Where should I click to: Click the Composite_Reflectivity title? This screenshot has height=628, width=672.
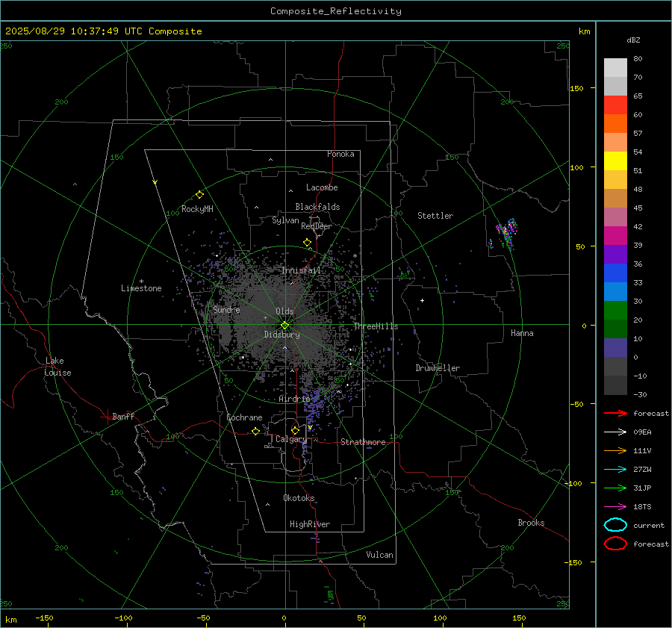pyautogui.click(x=336, y=11)
